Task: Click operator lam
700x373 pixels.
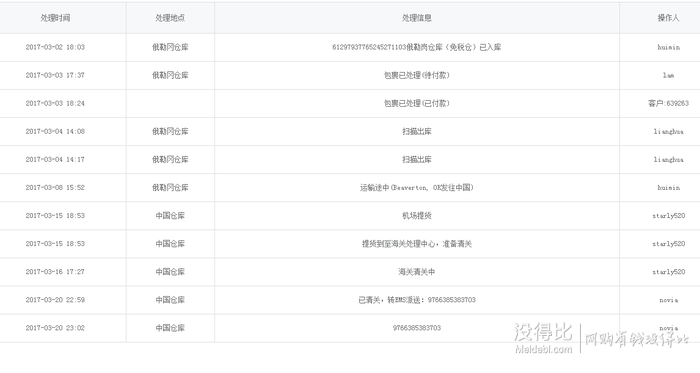Action: [x=668, y=75]
